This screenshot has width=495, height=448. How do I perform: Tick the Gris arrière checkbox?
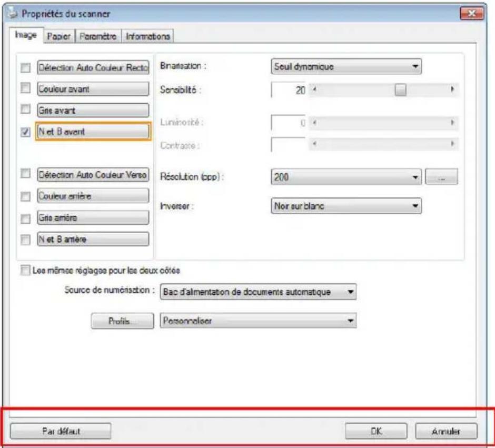click(x=26, y=218)
